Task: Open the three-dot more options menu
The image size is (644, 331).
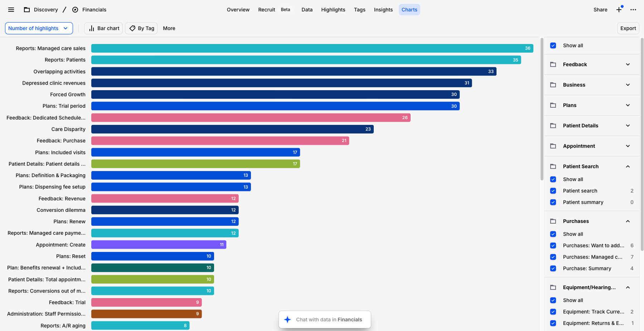Action: [633, 10]
